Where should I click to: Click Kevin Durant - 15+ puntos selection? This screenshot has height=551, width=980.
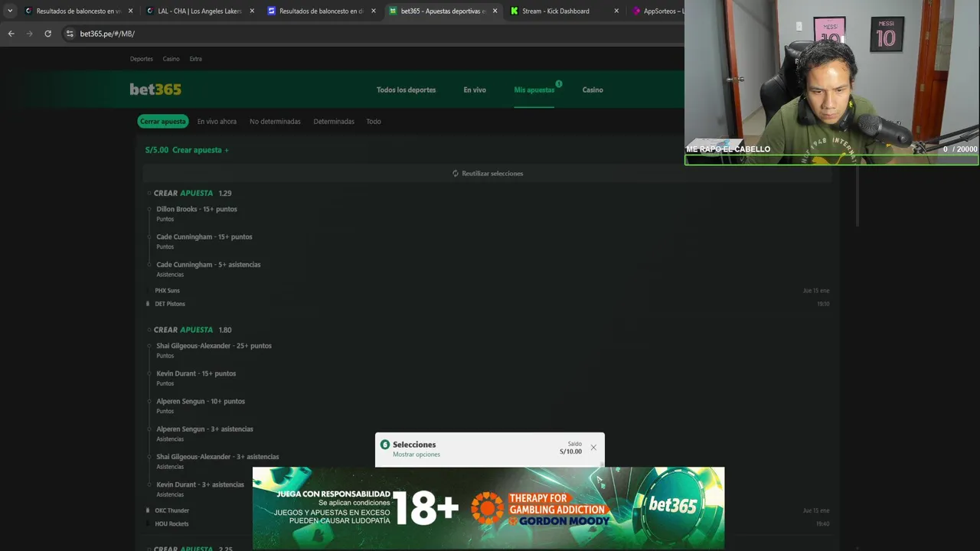point(196,373)
